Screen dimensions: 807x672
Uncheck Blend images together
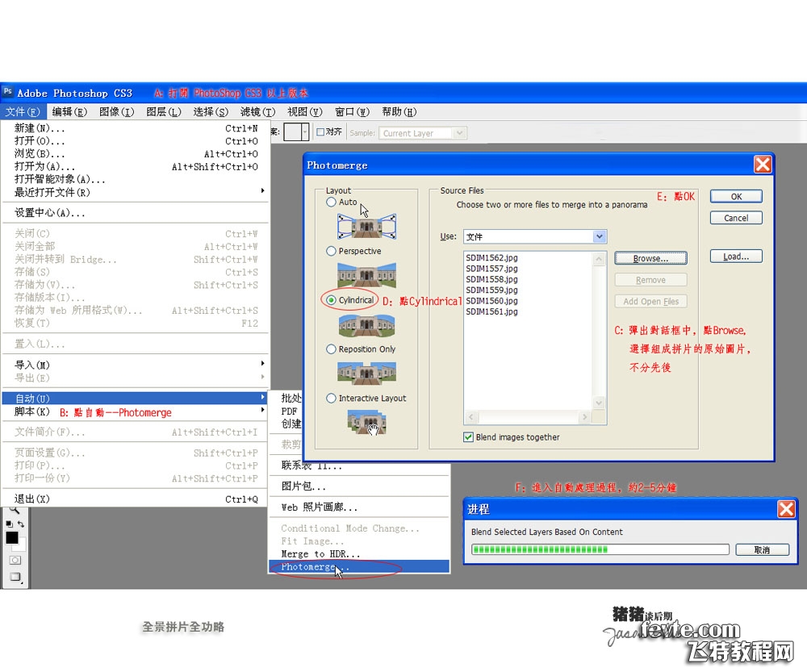click(468, 437)
